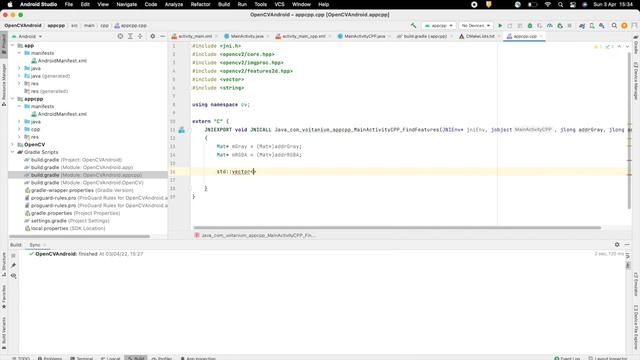
Task: Collapse manifests folder under app
Action: click(19, 53)
